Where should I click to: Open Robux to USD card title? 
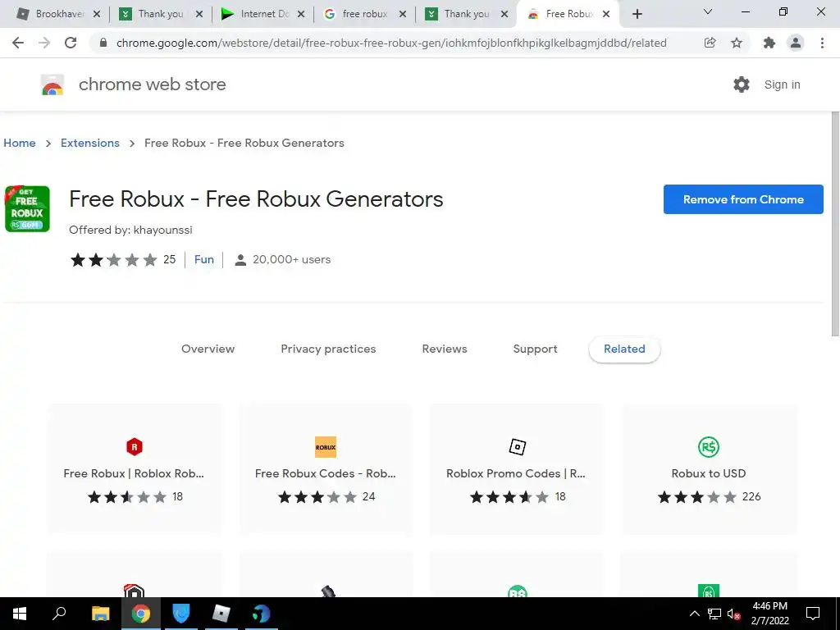[709, 473]
